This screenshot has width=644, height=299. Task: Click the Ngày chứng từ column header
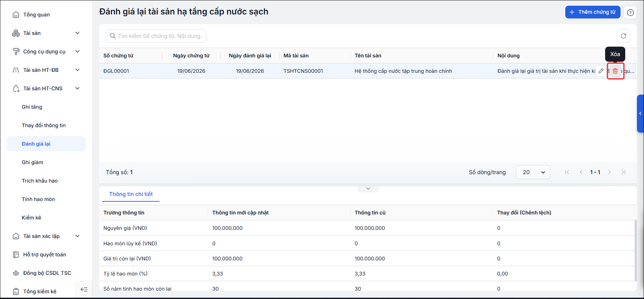click(191, 56)
